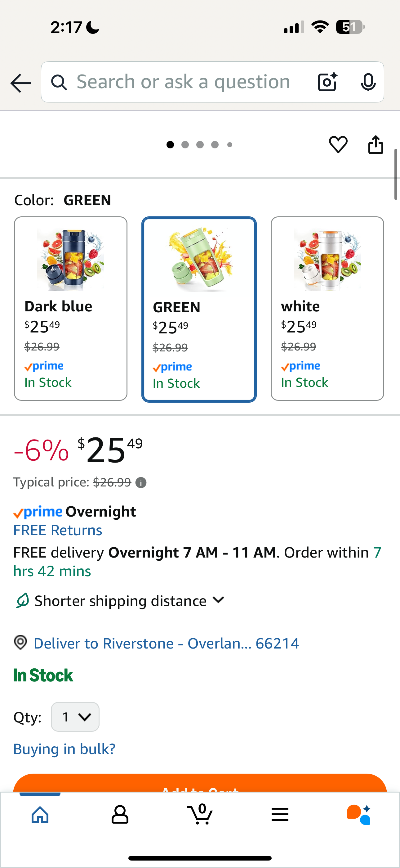This screenshot has width=400, height=868.
Task: Add item to wish list heart
Action: (x=338, y=145)
